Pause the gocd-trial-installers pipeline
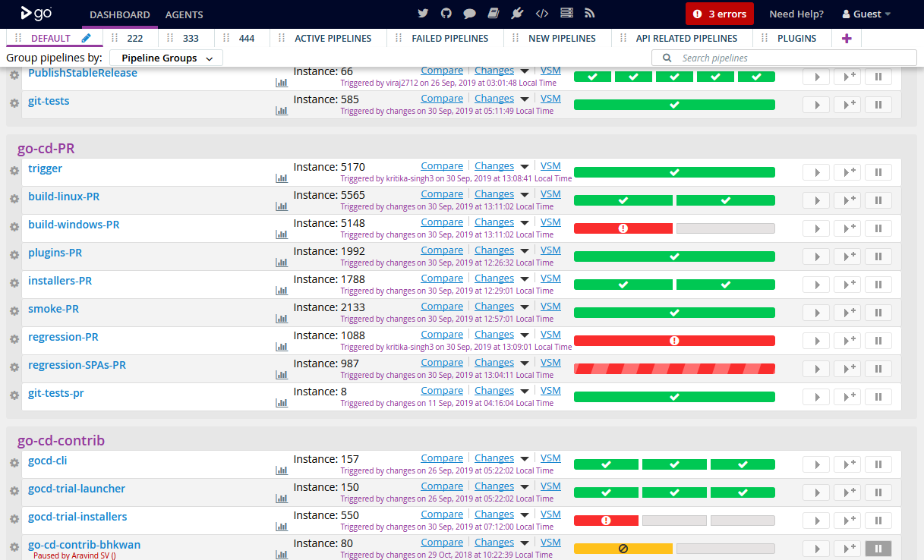Viewport: 924px width, 560px height. (x=878, y=521)
